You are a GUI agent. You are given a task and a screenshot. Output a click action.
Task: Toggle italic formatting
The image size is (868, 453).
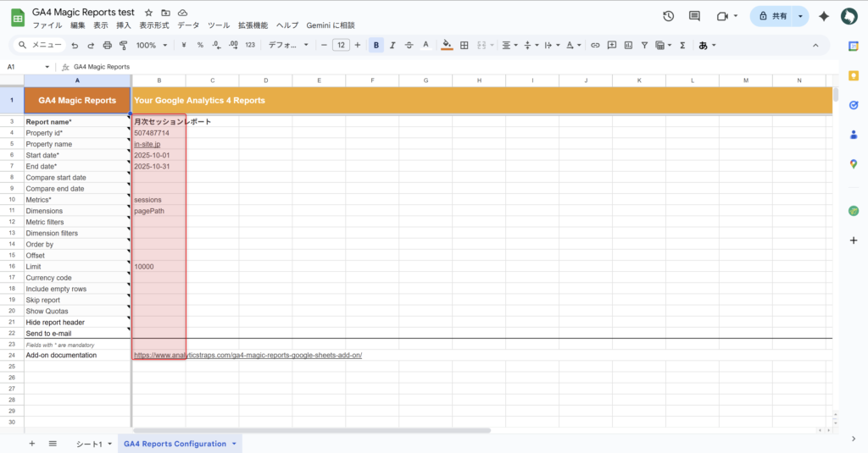393,45
